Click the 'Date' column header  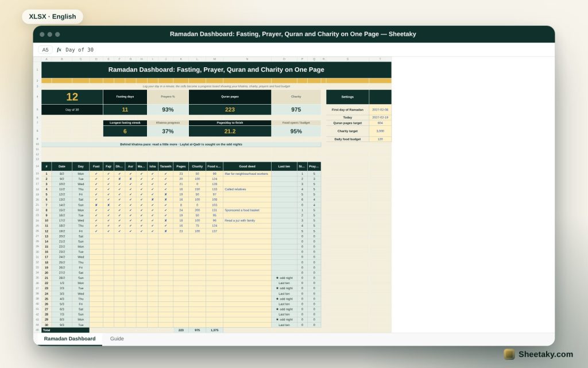pos(62,166)
